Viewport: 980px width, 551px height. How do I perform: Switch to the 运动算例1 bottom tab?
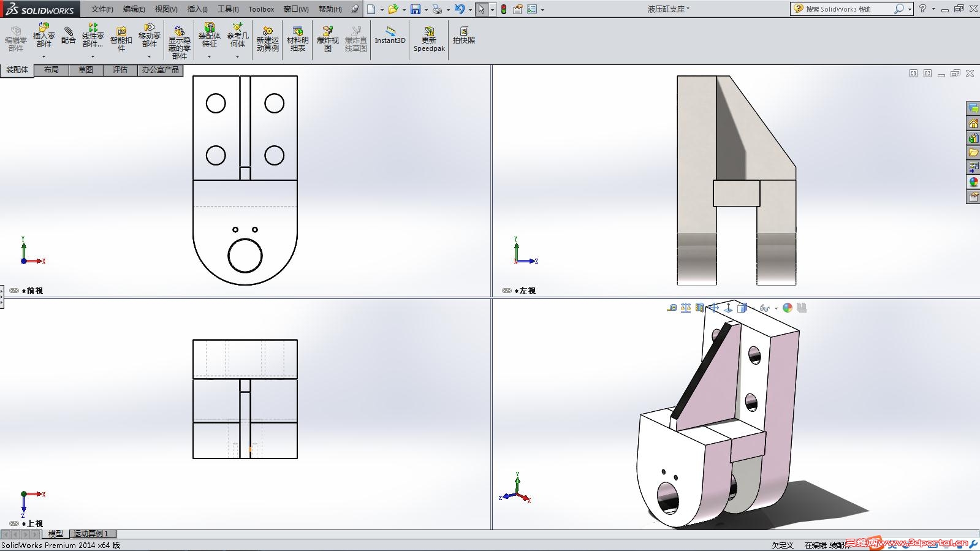point(91,534)
